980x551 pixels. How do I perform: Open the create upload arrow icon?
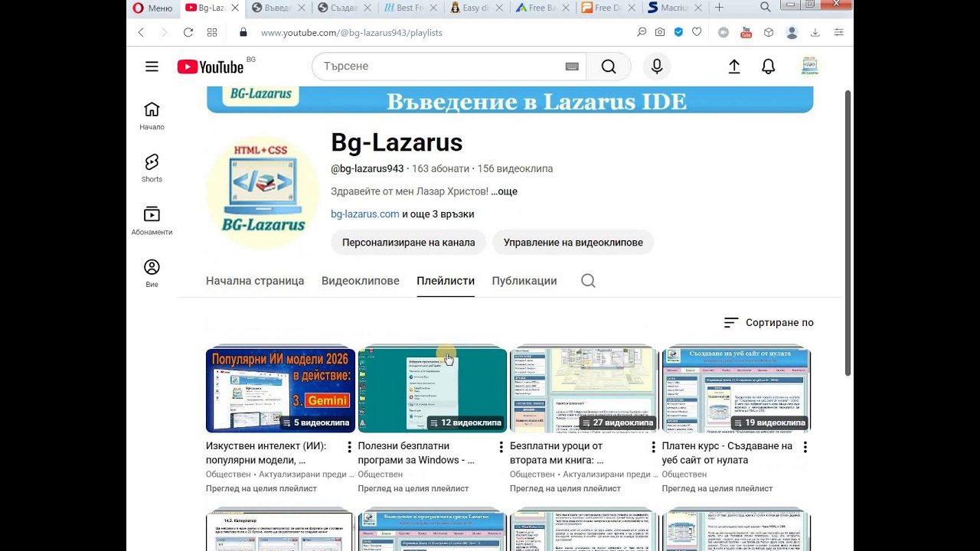(734, 67)
